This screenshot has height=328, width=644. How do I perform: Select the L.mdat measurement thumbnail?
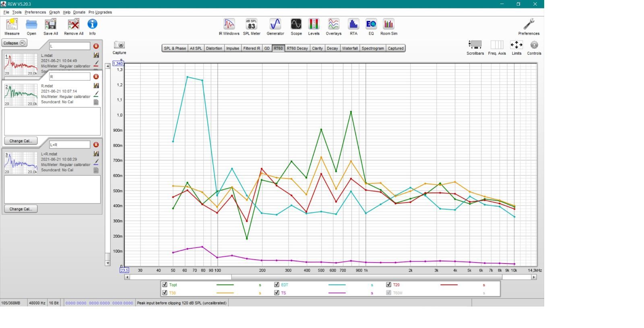pyautogui.click(x=21, y=64)
